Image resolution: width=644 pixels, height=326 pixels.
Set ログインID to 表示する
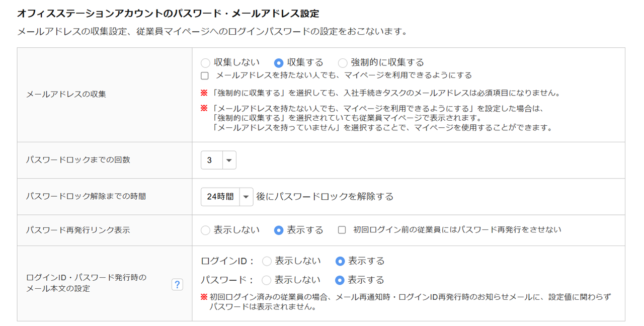coord(340,261)
